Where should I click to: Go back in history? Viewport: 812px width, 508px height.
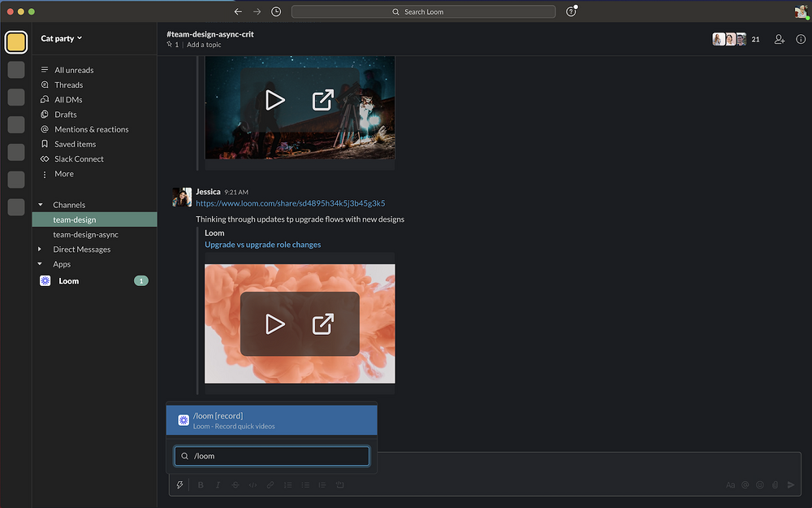click(x=238, y=11)
